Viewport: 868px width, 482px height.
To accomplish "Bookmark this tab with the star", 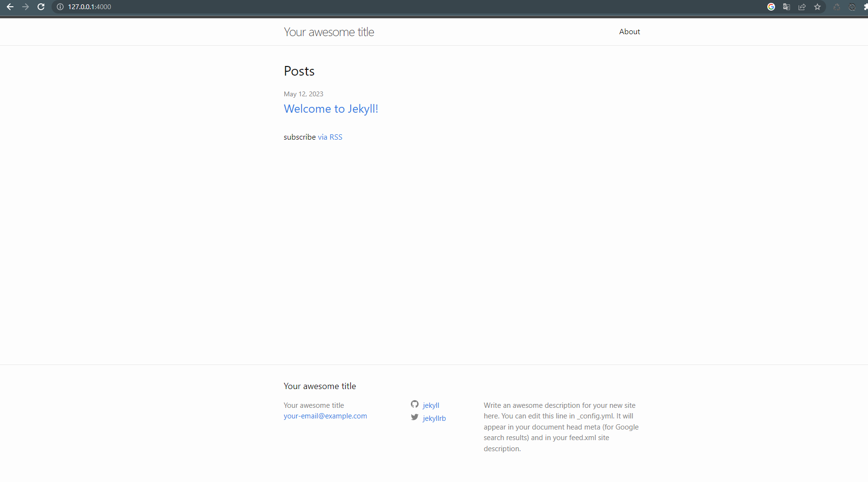I will (817, 7).
